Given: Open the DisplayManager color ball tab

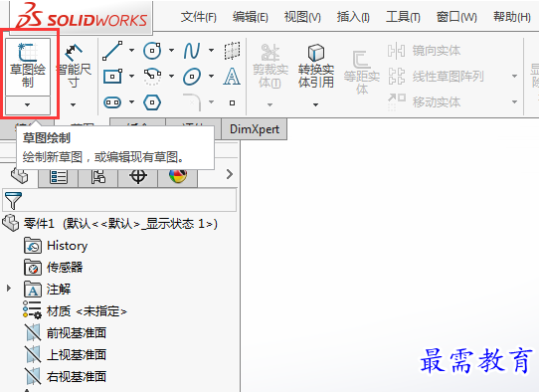Looking at the screenshot, I should (x=178, y=177).
